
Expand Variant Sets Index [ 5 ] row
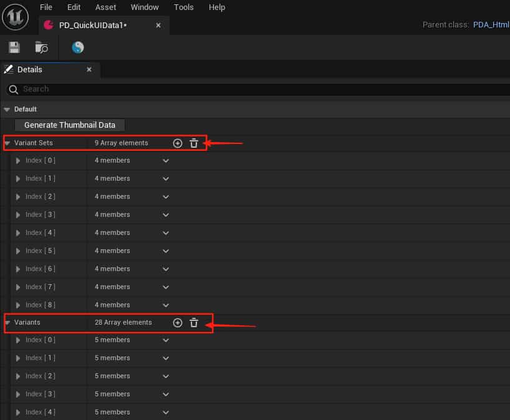pos(18,251)
